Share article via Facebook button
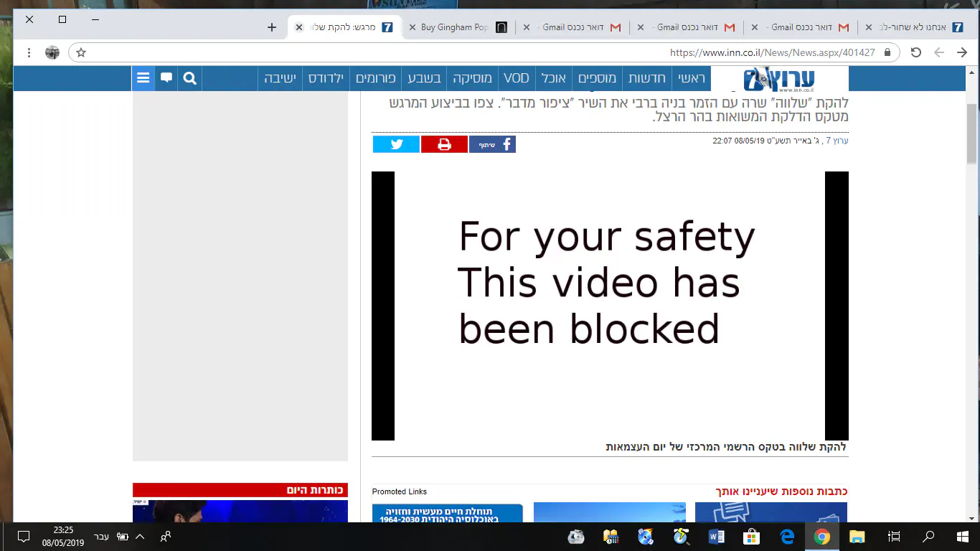This screenshot has height=551, width=980. [x=492, y=144]
